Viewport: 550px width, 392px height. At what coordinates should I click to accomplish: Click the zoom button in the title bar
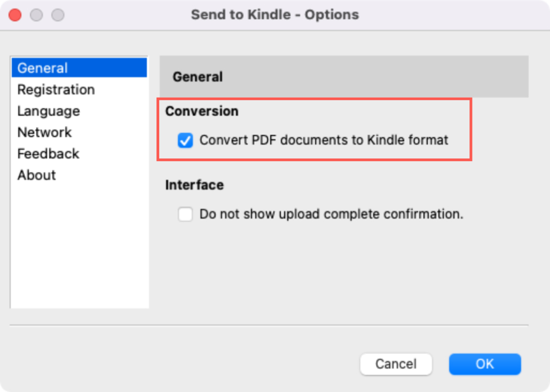click(58, 15)
